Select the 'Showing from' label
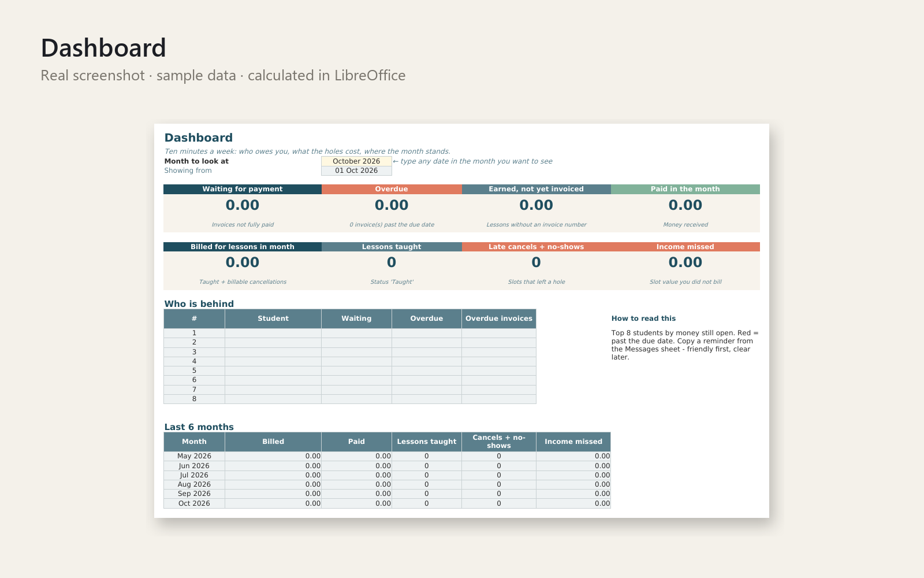924x578 pixels. [188, 171]
